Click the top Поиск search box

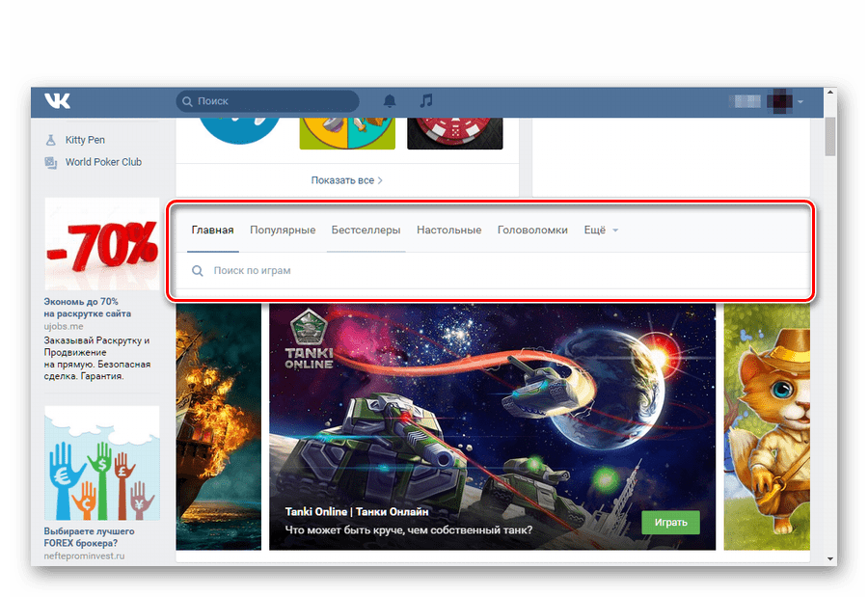(270, 101)
